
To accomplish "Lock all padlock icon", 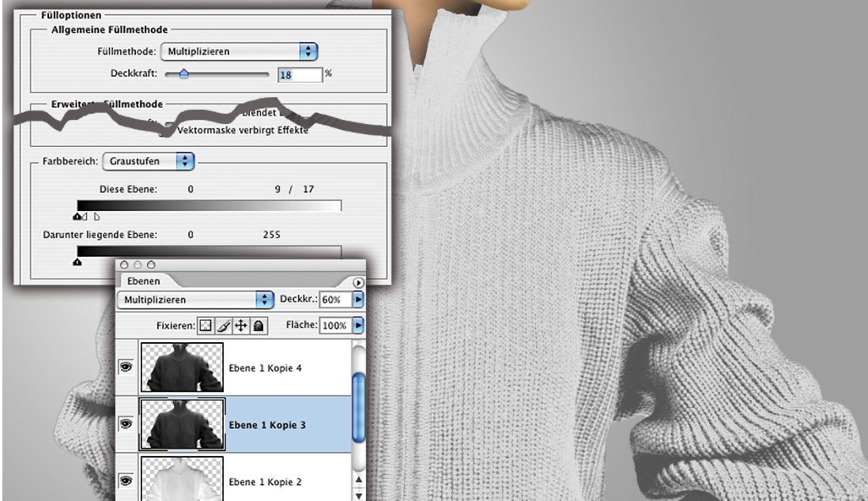I will [259, 326].
